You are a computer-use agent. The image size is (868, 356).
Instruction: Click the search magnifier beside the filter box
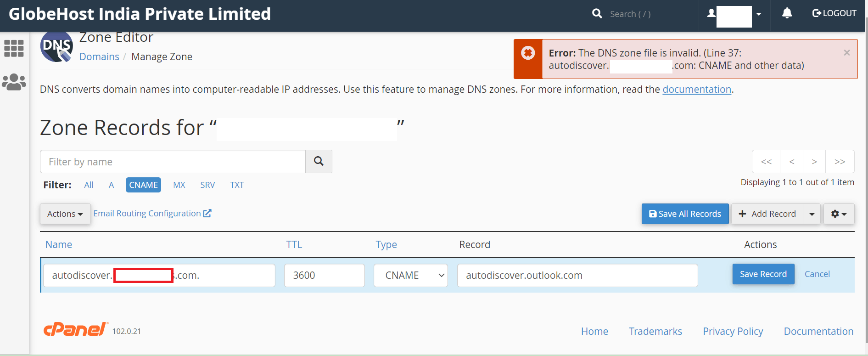[319, 161]
